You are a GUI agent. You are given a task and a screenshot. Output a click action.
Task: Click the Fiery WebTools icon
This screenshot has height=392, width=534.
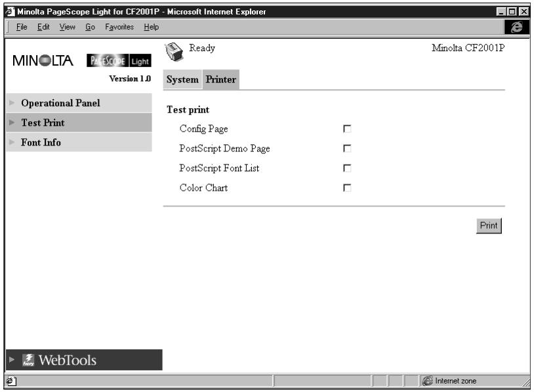(x=28, y=360)
